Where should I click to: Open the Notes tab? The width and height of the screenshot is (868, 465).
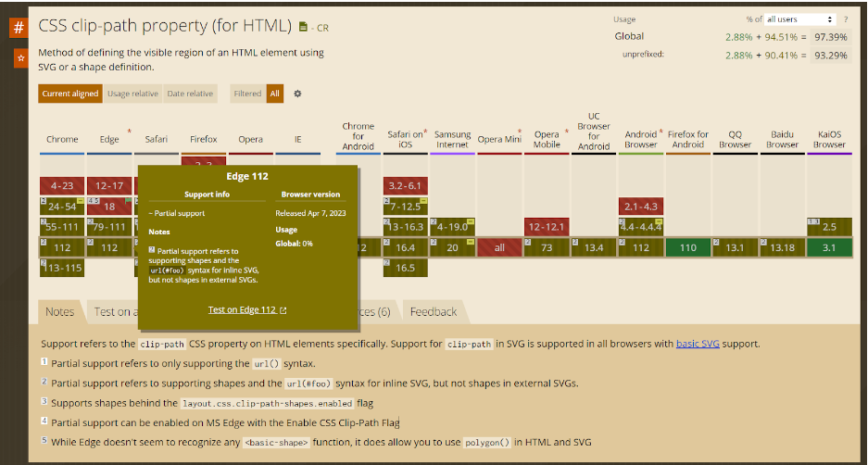(x=60, y=312)
